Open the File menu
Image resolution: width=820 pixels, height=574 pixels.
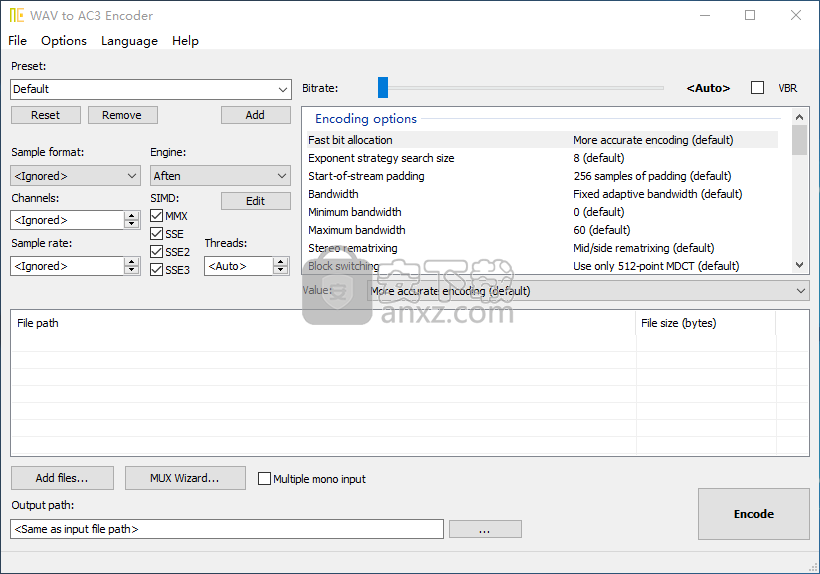click(17, 41)
